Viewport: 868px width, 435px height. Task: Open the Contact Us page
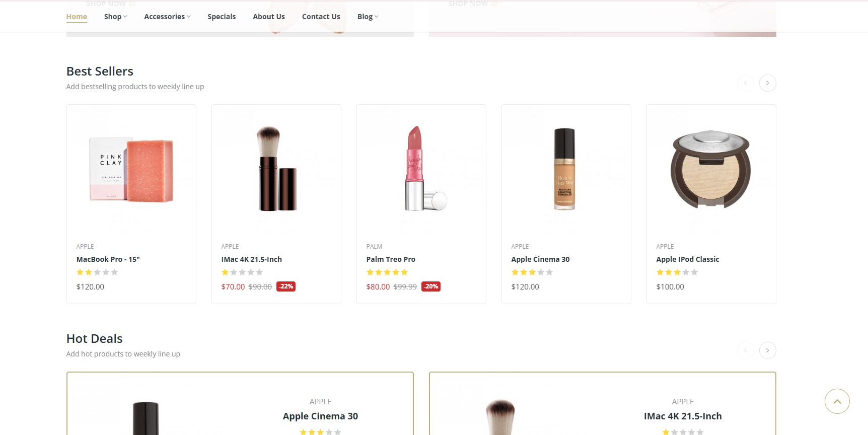[x=321, y=17]
